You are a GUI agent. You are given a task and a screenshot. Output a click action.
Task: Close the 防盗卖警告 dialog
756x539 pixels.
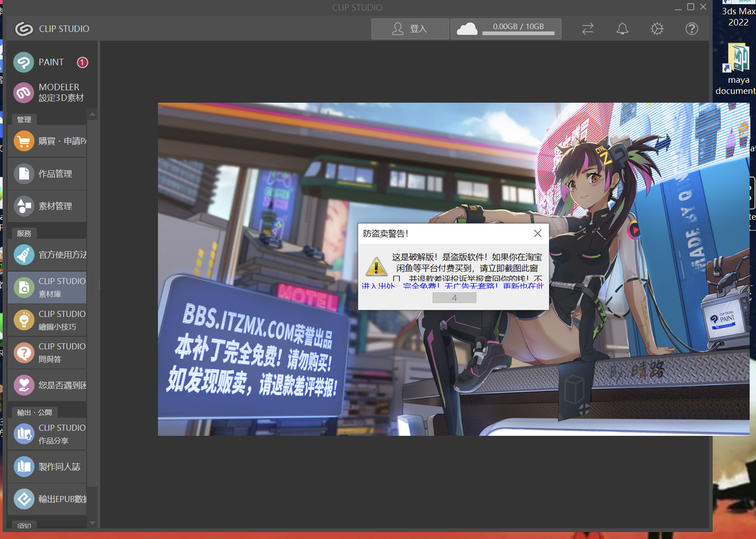click(x=538, y=234)
